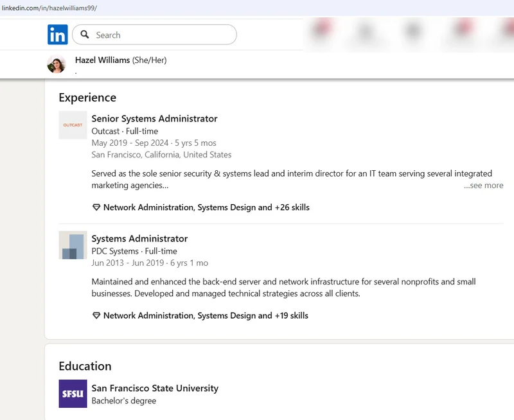Click the Hazel Williams name in header

click(x=102, y=60)
